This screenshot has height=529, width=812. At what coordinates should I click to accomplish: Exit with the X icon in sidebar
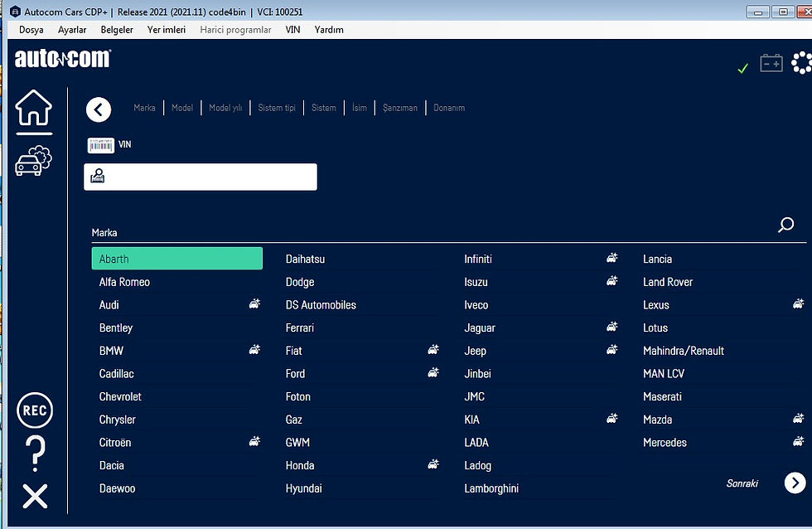pyautogui.click(x=35, y=497)
